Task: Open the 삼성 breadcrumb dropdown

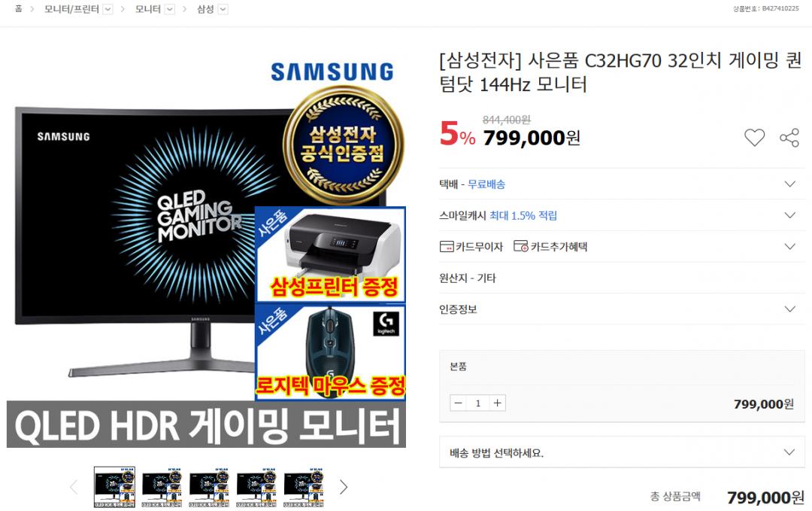Action: 223,9
